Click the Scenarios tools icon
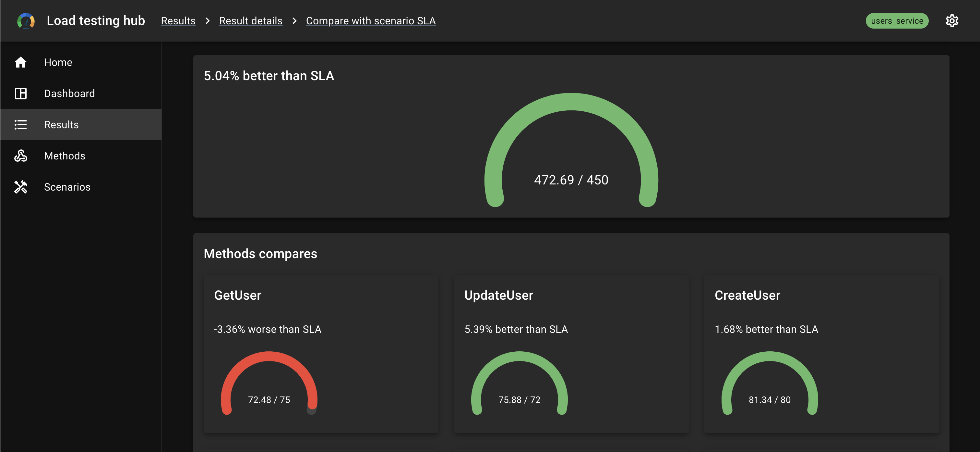Screen dimensions: 980x452 (20, 187)
